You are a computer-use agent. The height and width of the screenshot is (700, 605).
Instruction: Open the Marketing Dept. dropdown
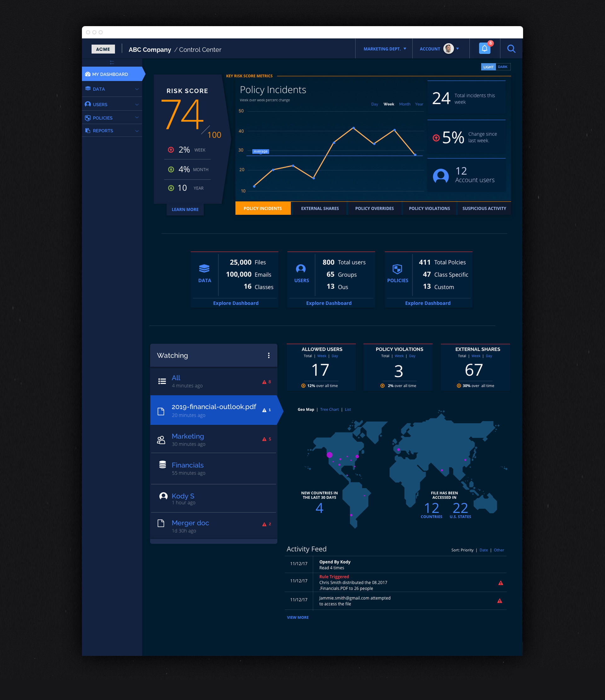[x=385, y=49]
